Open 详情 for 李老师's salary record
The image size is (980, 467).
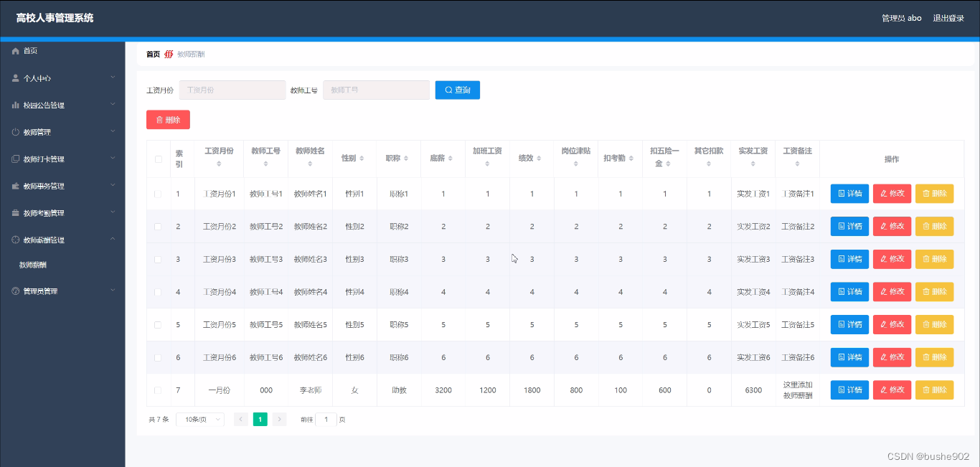tap(849, 390)
